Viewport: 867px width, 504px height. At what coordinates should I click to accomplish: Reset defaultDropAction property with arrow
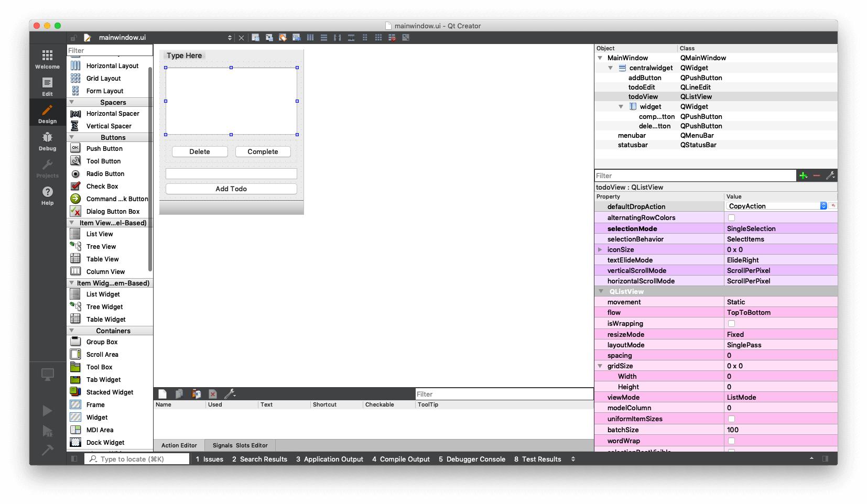click(833, 206)
